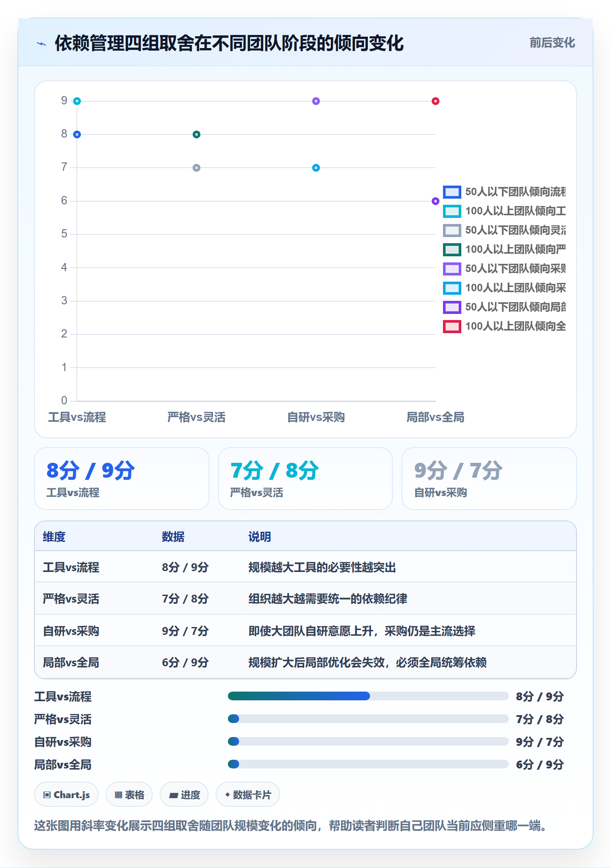
Task: Select the 严格vs灵活 cell in the table
Action: [x=71, y=599]
